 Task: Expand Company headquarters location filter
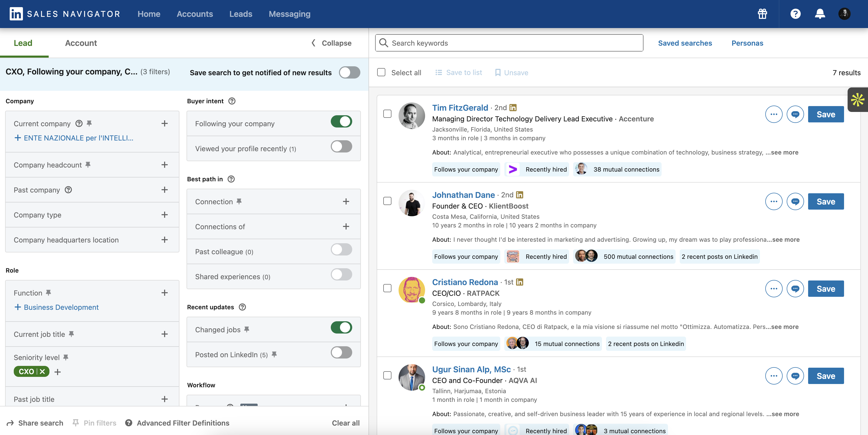click(x=164, y=239)
